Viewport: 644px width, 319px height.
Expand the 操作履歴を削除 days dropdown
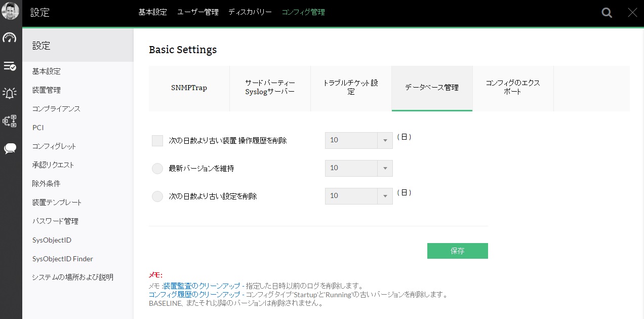(358, 140)
